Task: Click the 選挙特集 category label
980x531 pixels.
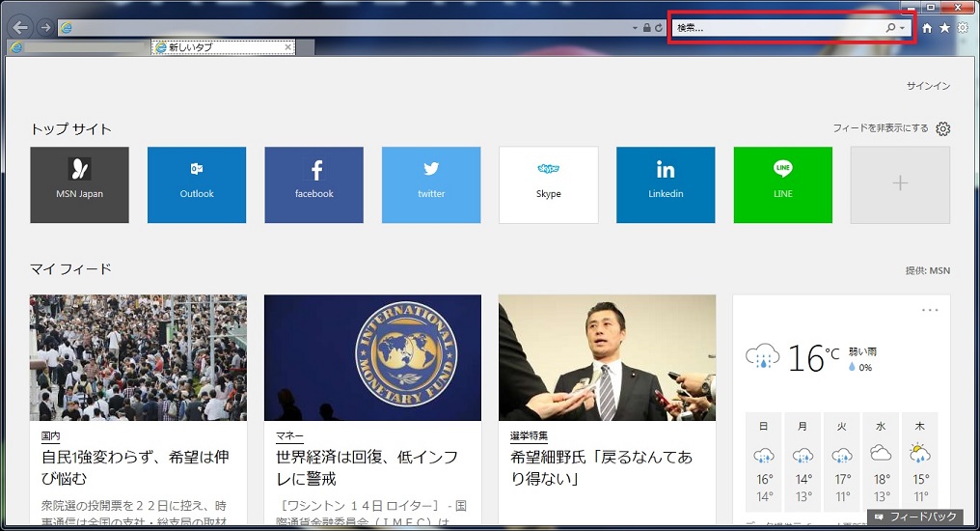Action: (x=529, y=436)
